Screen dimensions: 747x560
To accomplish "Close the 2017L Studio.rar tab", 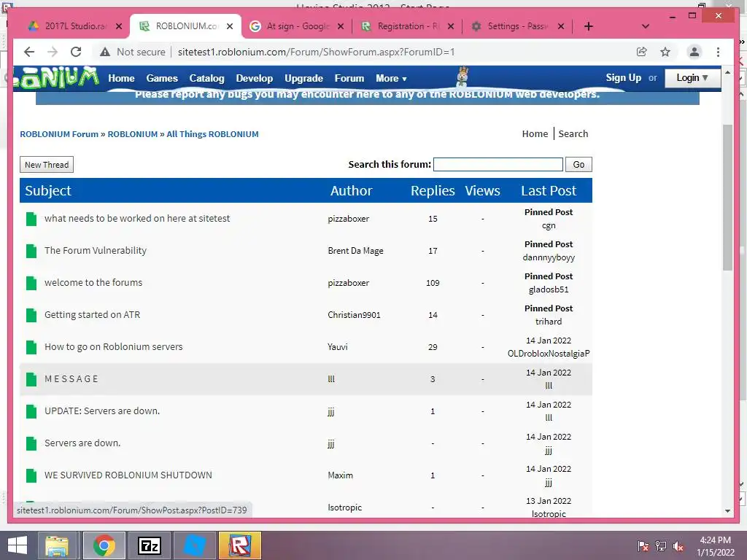I will pos(119,26).
